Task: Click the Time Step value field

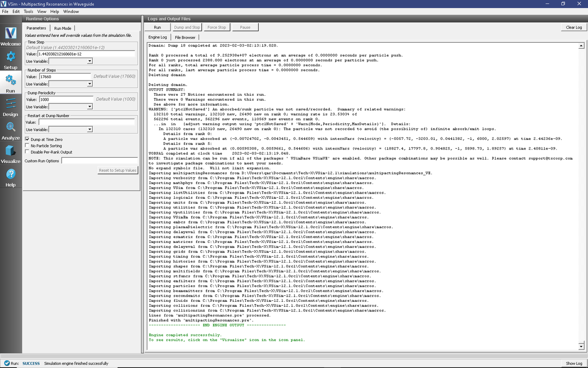Action: [86, 54]
